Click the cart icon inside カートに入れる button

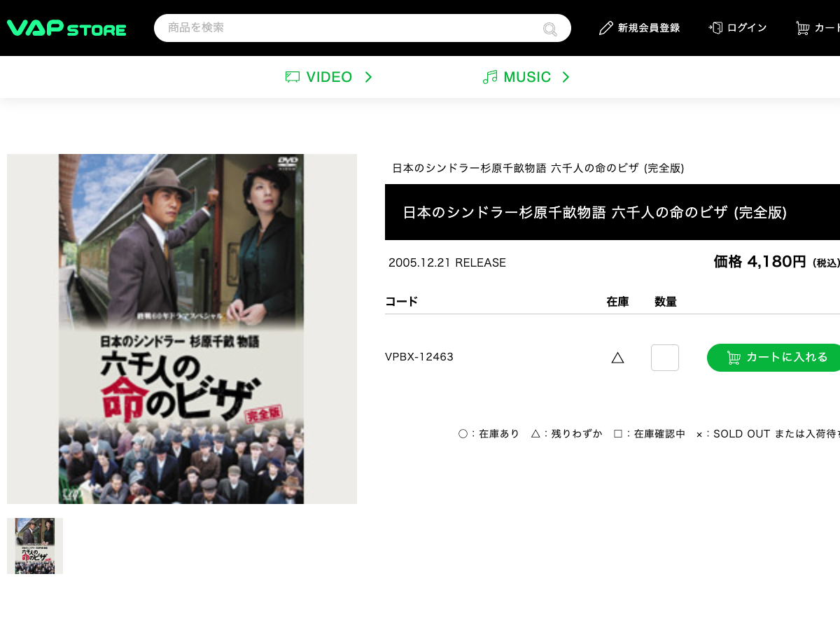tap(734, 358)
